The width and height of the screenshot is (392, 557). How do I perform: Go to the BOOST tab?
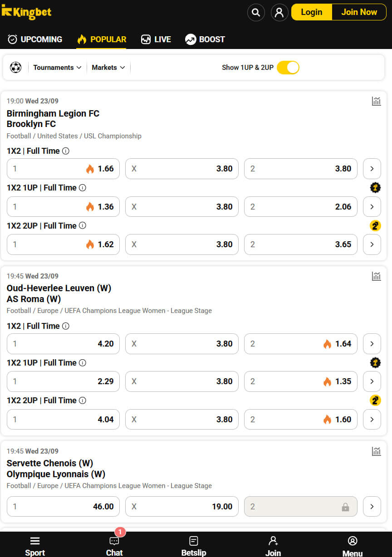(205, 39)
